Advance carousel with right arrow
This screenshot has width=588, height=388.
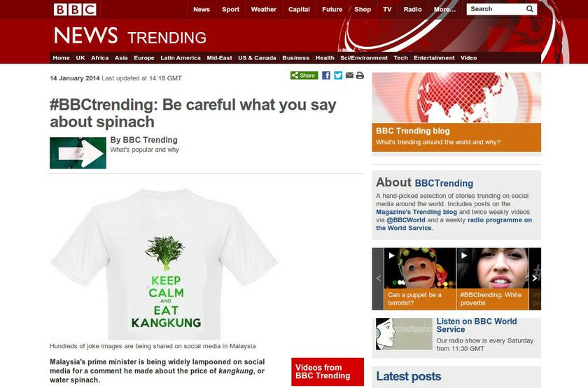[535, 279]
